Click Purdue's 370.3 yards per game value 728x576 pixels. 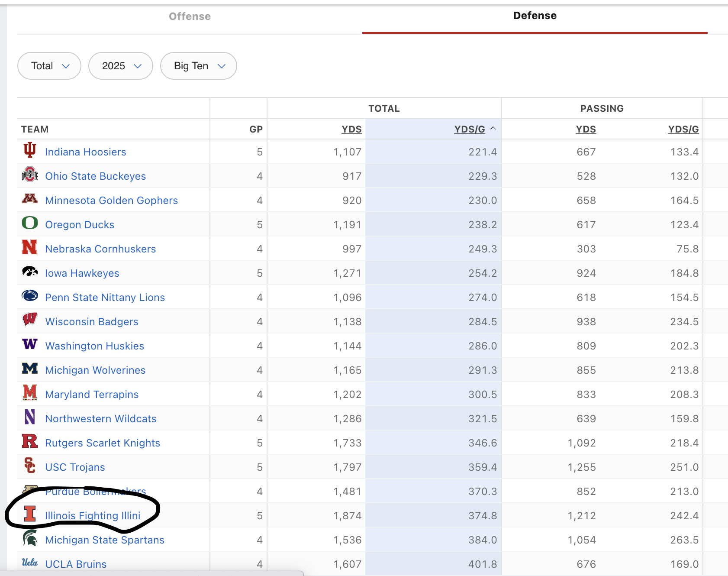(x=483, y=492)
